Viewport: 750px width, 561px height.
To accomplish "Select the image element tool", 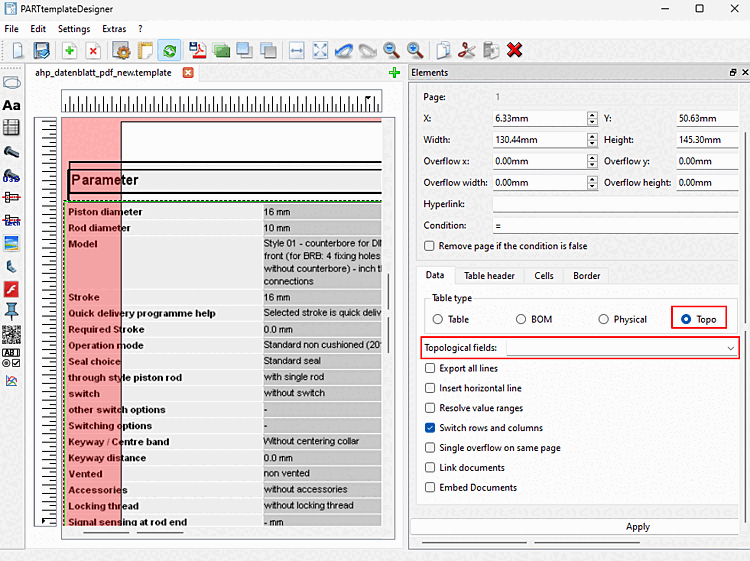I will 11,243.
